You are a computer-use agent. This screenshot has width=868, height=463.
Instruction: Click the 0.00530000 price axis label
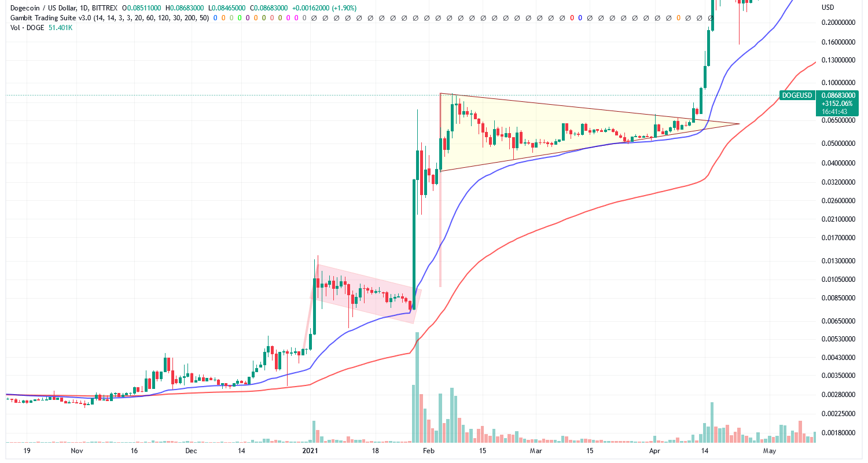tap(839, 339)
